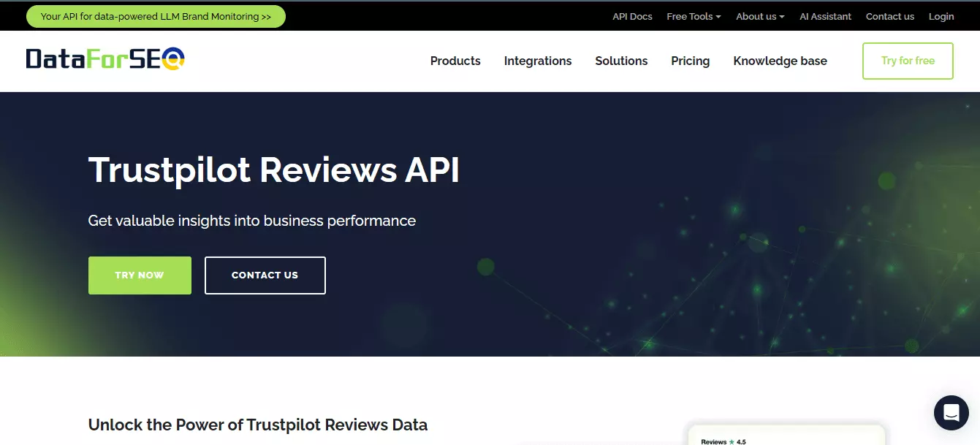Screen dimensions: 980x445
Task: Click the green TRY NOW button
Action: [x=140, y=275]
